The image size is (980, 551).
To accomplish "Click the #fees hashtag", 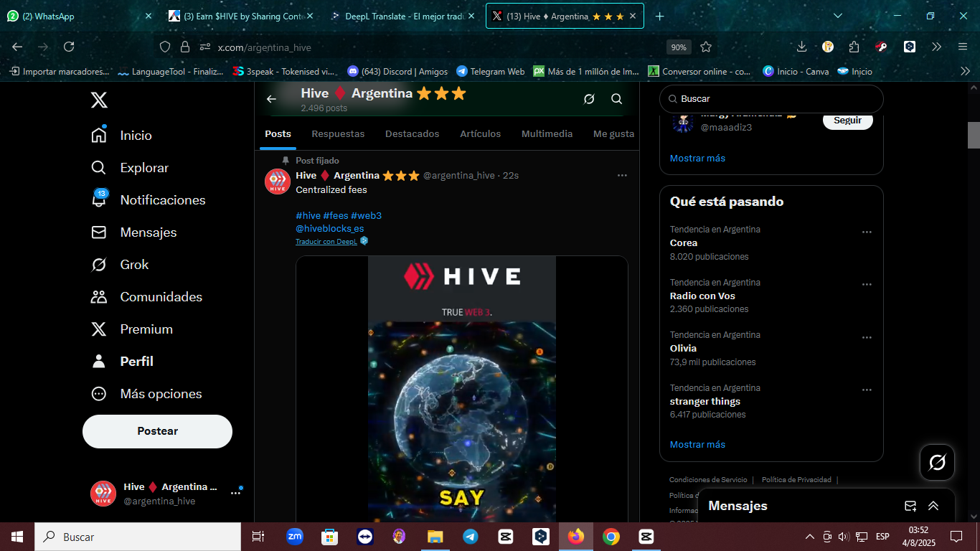I will [x=335, y=215].
